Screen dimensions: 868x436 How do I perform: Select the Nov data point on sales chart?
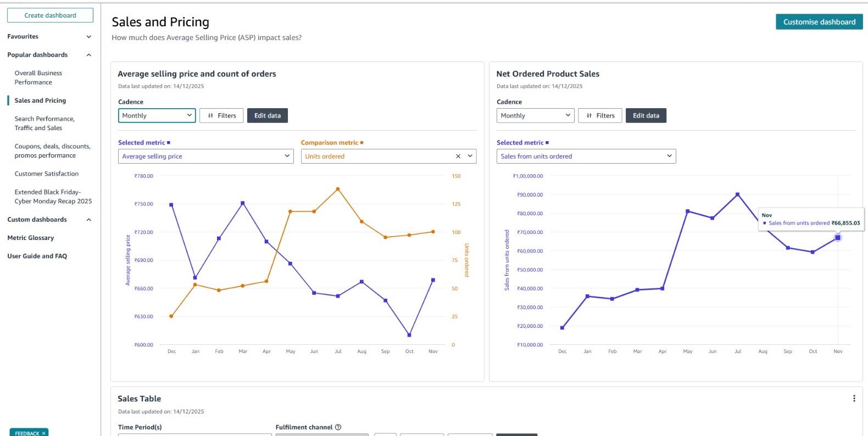837,238
